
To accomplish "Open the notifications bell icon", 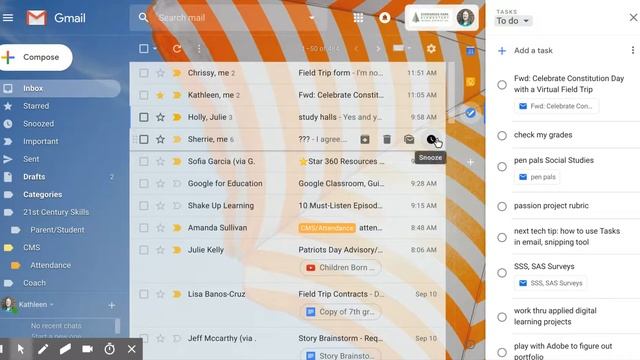I will pyautogui.click(x=384, y=18).
